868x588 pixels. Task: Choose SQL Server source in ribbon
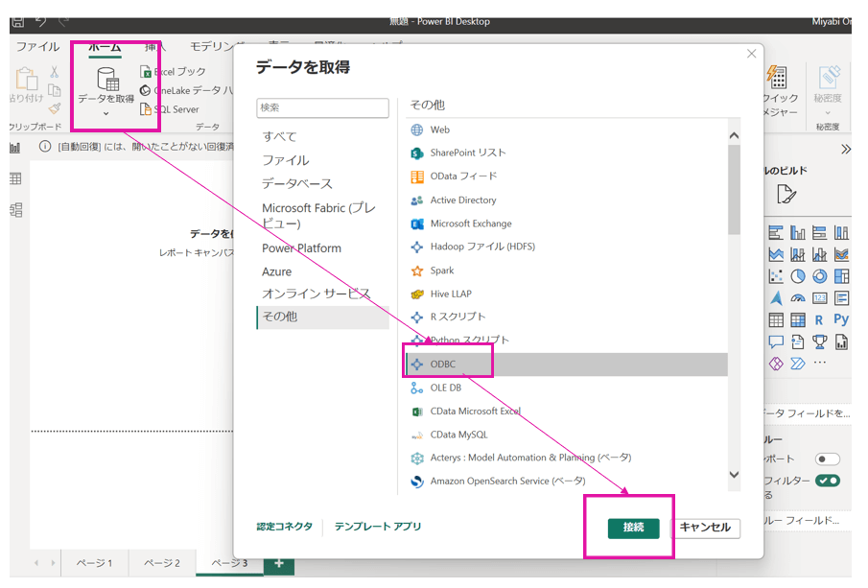(170, 109)
